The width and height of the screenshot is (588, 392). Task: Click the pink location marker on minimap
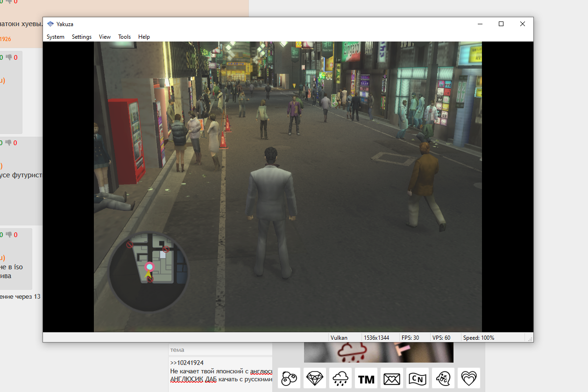click(x=149, y=267)
